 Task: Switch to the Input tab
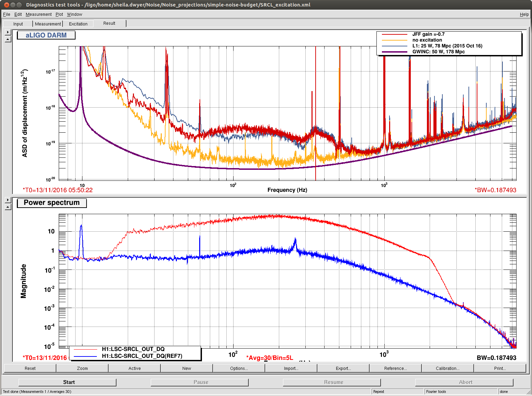18,24
